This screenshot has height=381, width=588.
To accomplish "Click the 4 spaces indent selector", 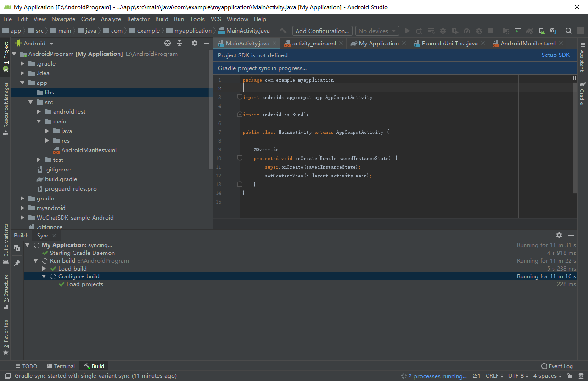I will click(x=547, y=376).
